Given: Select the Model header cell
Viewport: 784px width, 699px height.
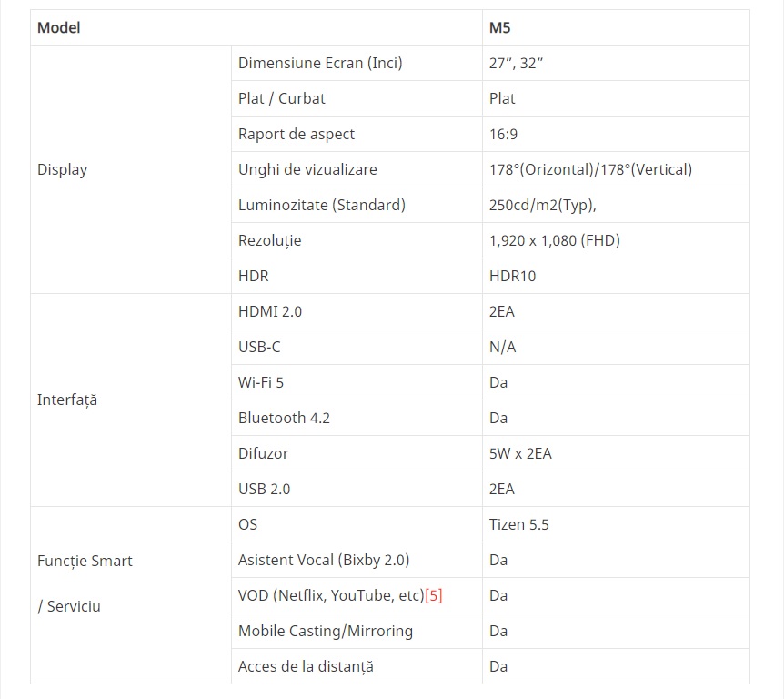Looking at the screenshot, I should coord(256,27).
